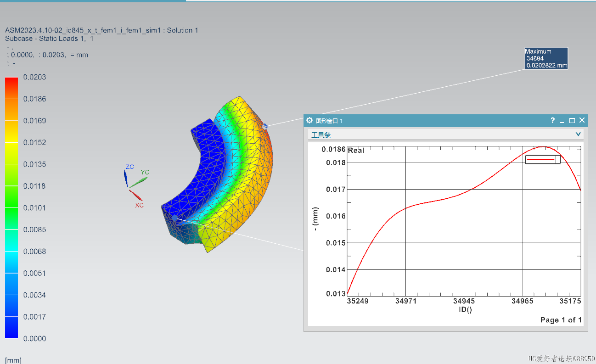Click the 0.0202822 mm value in annotation
Viewport: 596px width, 364px height.
click(x=546, y=66)
